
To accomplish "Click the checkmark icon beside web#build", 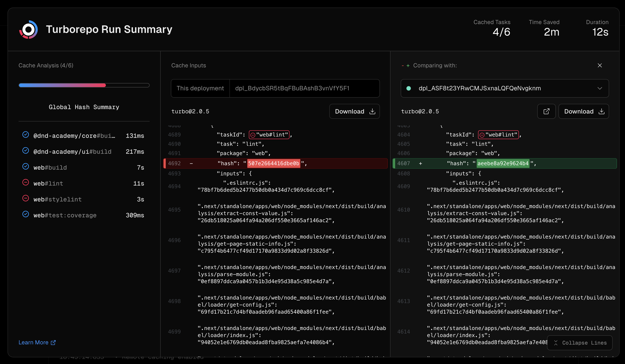I will pos(26,167).
